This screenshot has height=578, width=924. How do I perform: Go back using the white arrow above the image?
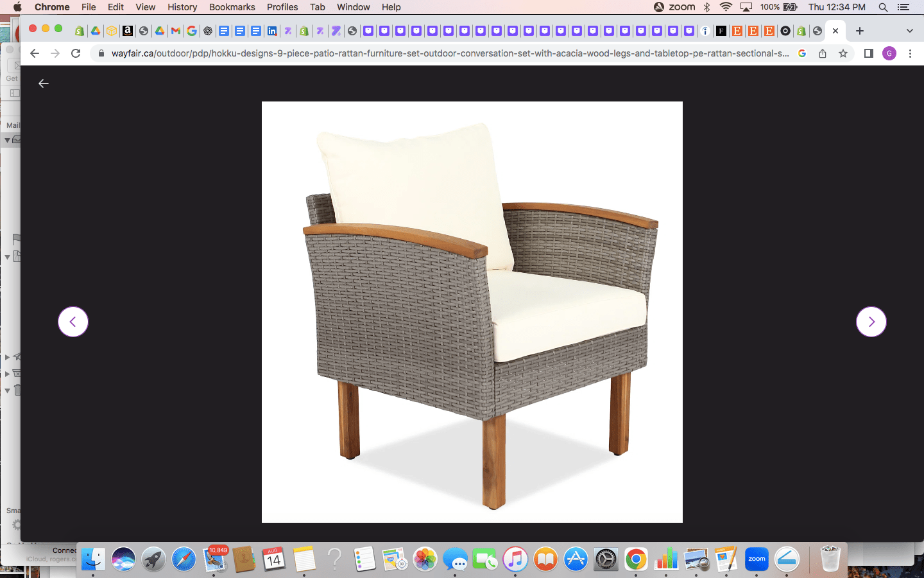[x=44, y=83]
